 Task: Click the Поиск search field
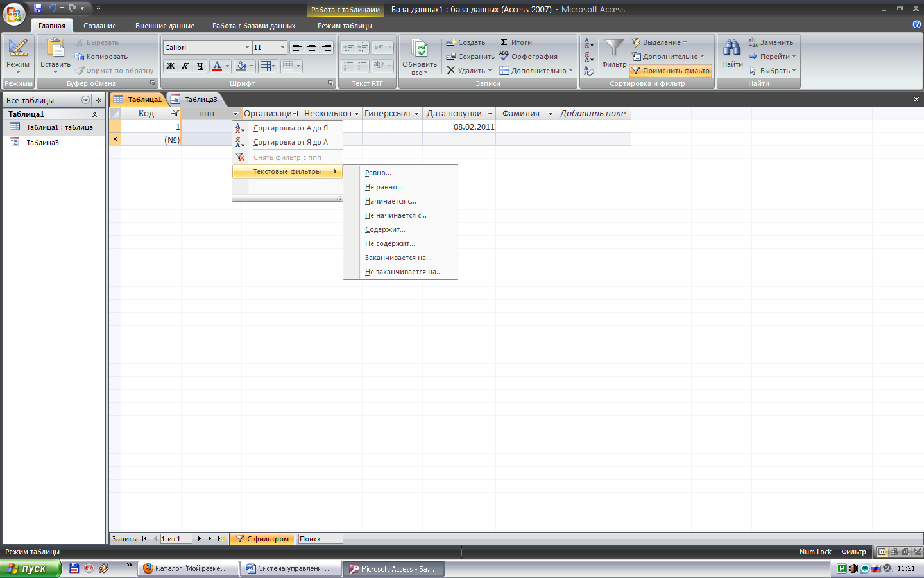320,539
